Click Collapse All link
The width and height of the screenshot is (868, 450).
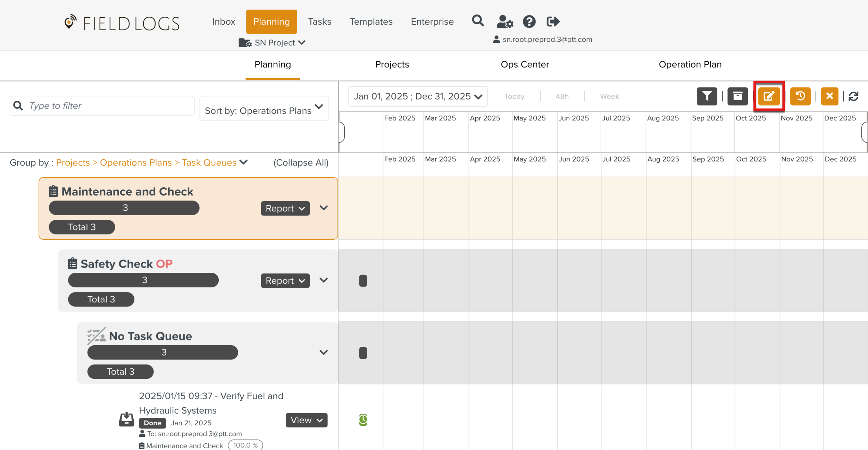(x=301, y=162)
